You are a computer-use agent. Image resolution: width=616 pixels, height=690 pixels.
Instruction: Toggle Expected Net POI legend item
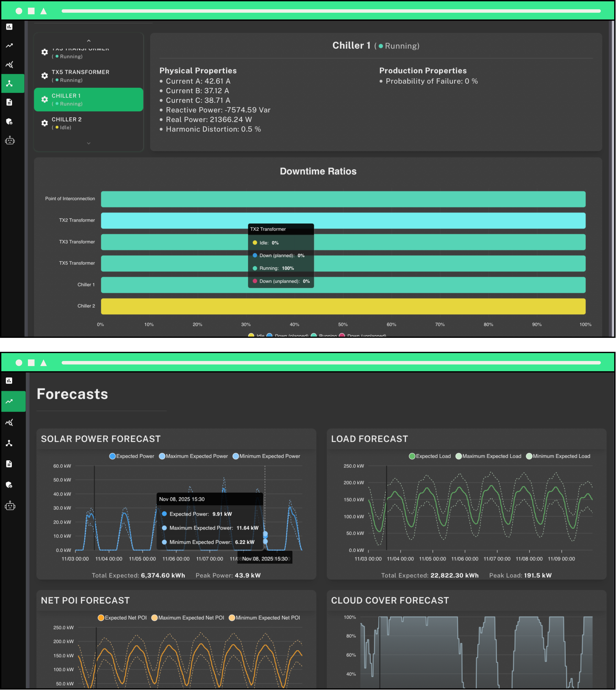click(x=122, y=618)
